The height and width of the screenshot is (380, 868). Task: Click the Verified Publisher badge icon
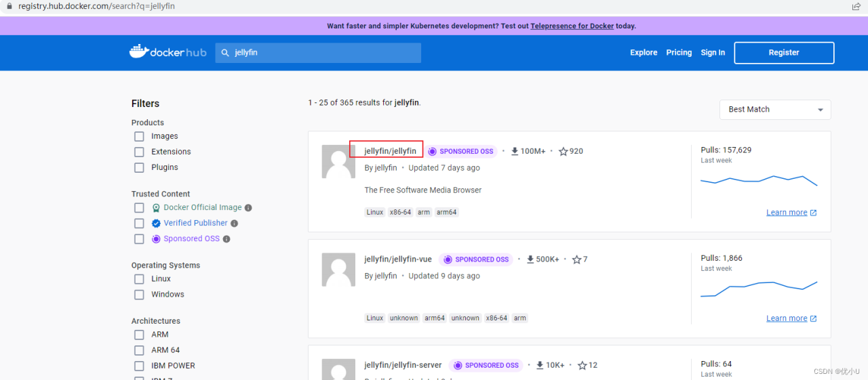[156, 224]
